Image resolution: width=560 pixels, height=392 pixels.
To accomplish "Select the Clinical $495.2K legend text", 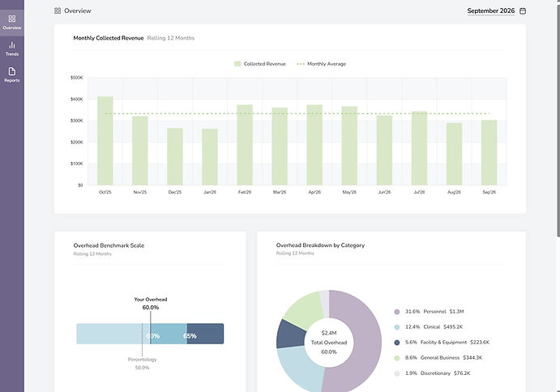I will pos(434,327).
